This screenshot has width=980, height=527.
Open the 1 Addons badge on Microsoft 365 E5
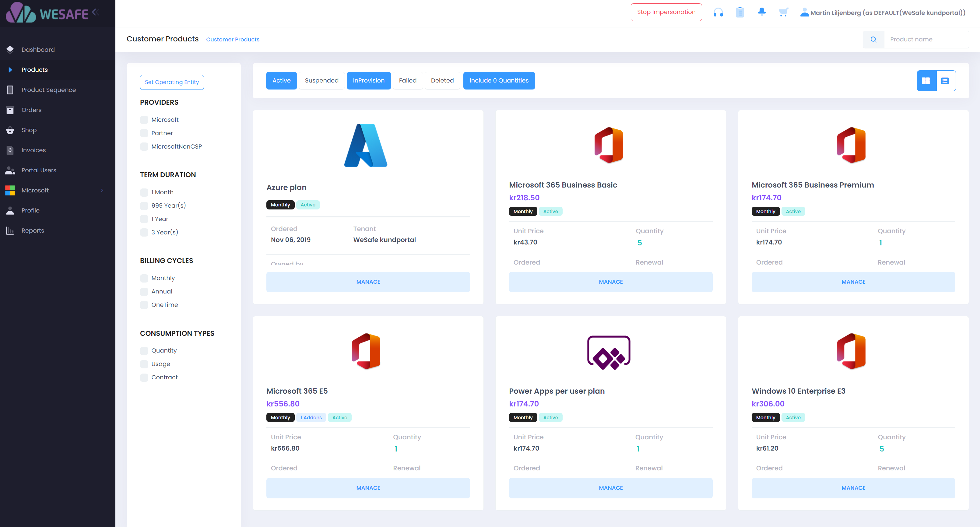pos(311,417)
